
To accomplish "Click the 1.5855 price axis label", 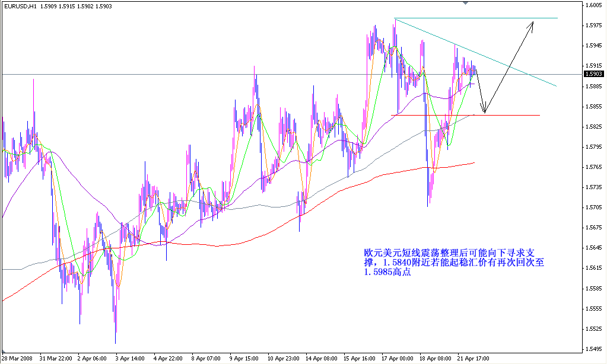I will point(594,106).
